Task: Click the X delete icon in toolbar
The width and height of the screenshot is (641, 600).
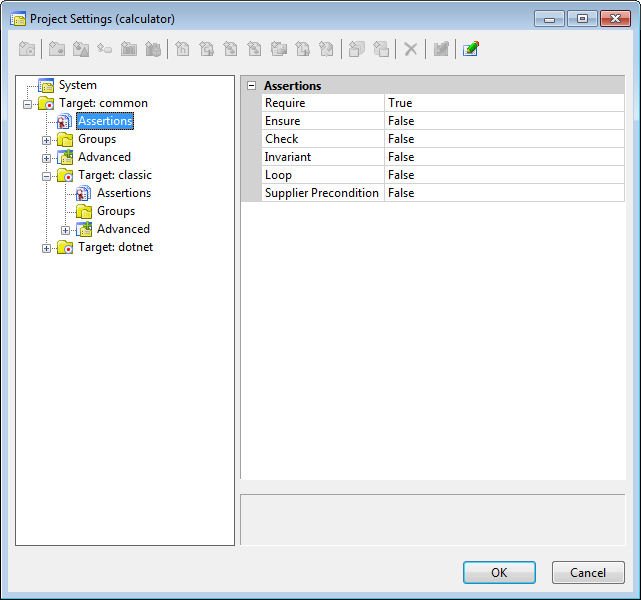Action: [x=410, y=49]
